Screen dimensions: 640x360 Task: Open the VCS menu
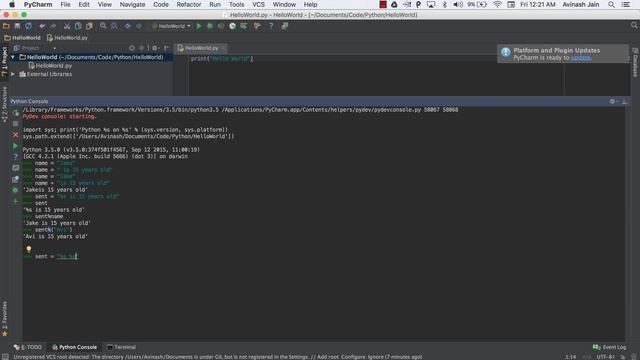coord(258,4)
